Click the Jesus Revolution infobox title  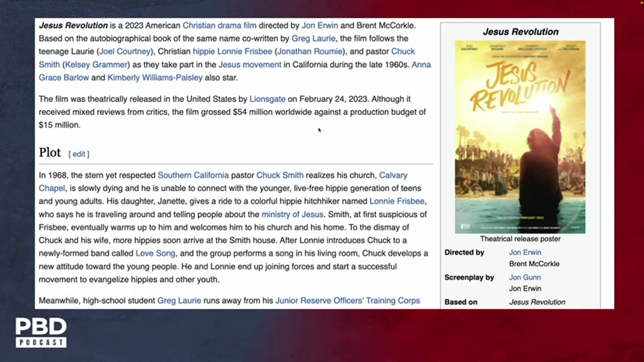tap(520, 32)
